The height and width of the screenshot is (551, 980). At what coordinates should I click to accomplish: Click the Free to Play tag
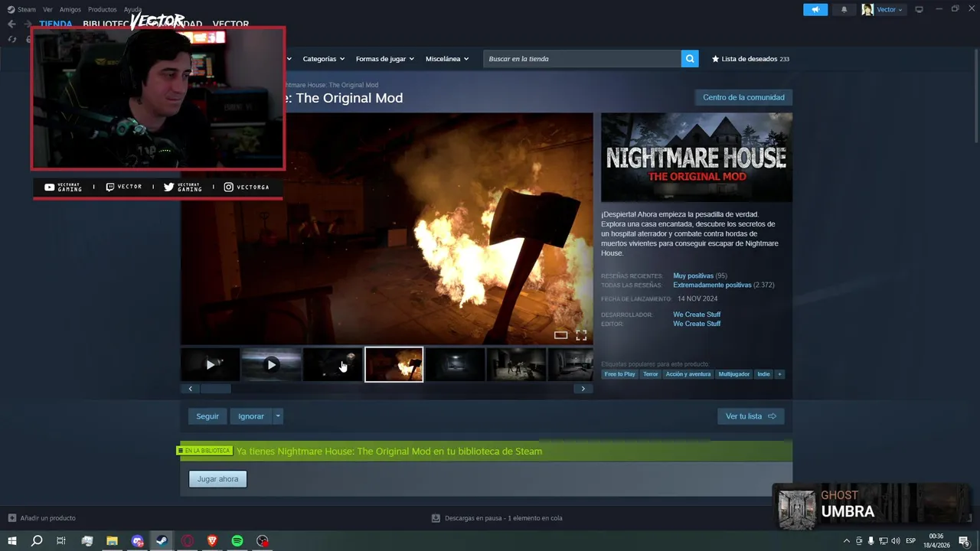coord(619,374)
